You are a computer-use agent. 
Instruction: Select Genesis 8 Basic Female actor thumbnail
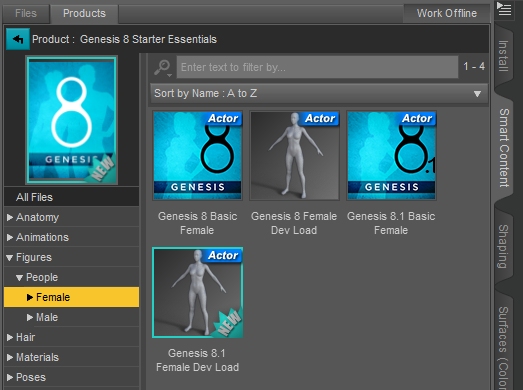(x=197, y=155)
